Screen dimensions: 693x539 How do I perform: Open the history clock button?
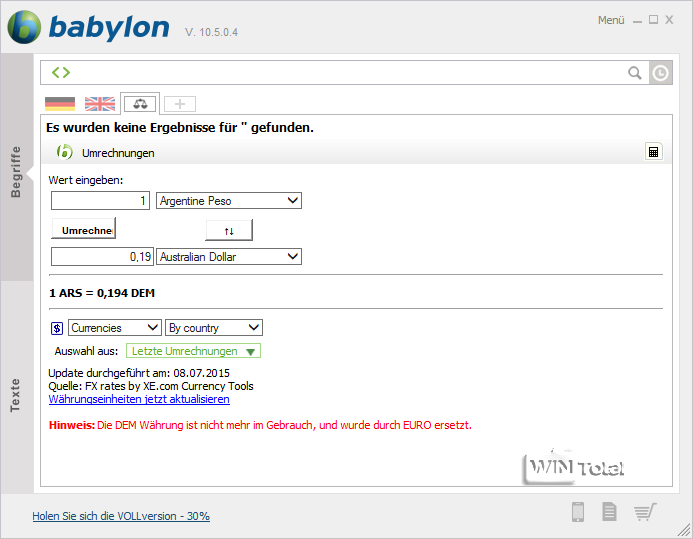point(661,73)
